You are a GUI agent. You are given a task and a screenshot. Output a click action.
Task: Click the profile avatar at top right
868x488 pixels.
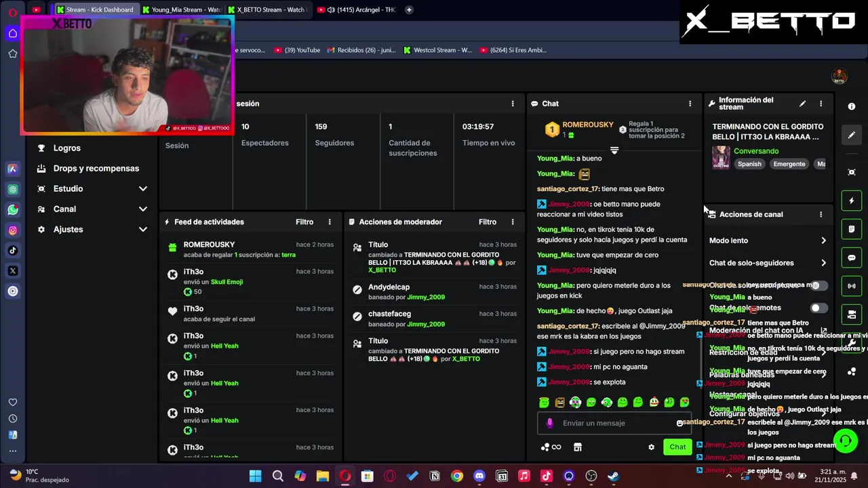840,76
